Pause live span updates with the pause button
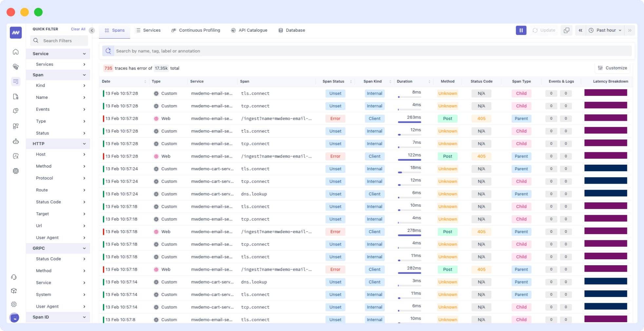This screenshot has width=644, height=331. pos(521,30)
